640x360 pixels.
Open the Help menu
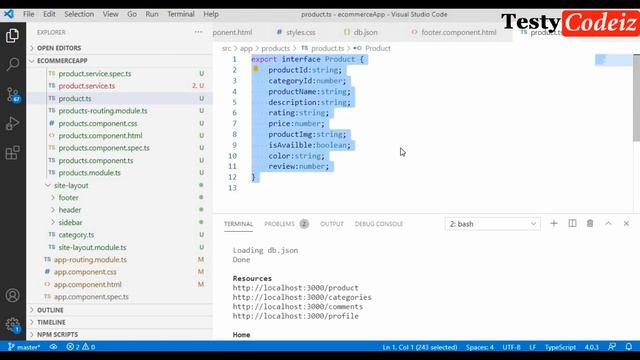(211, 14)
